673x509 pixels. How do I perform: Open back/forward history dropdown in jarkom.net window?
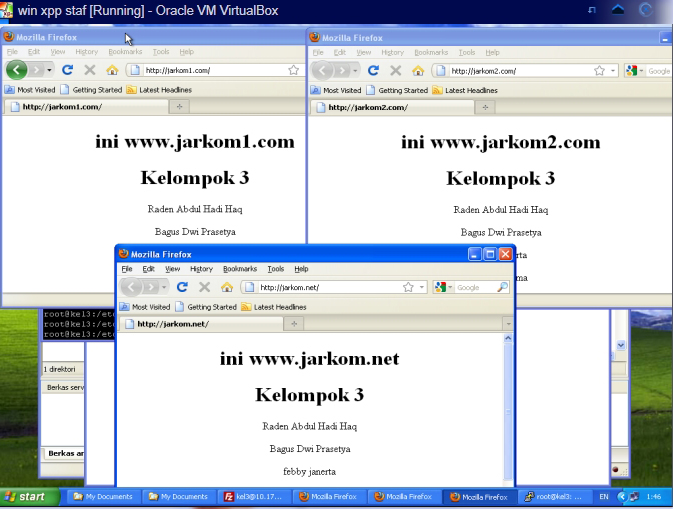[164, 287]
